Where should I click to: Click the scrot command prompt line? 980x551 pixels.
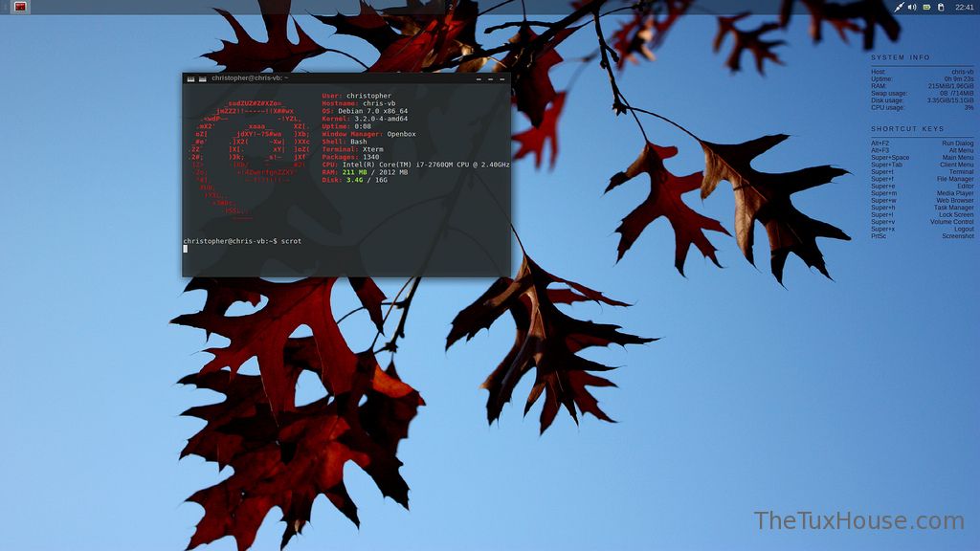[x=242, y=240]
